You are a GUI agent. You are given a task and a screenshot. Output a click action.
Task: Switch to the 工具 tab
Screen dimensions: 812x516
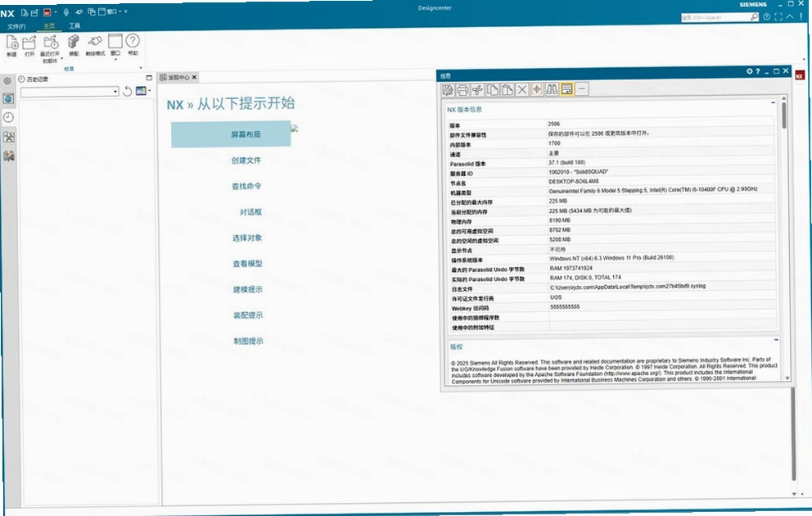click(x=75, y=25)
